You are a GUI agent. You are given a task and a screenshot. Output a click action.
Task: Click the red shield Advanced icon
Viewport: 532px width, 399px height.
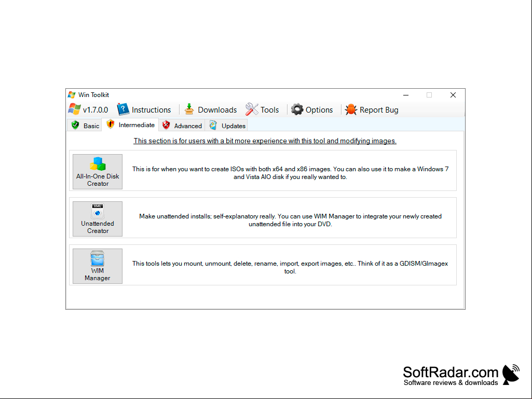click(166, 125)
